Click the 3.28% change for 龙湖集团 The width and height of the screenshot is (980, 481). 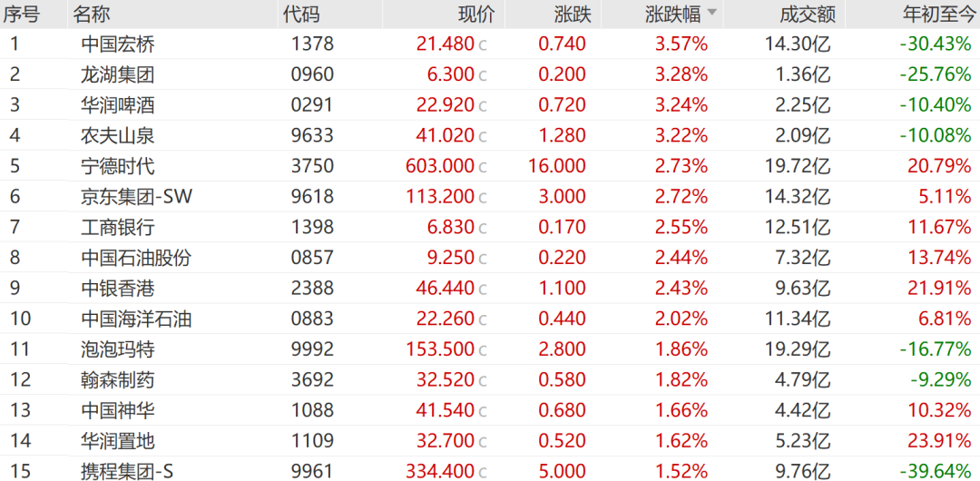click(x=681, y=75)
